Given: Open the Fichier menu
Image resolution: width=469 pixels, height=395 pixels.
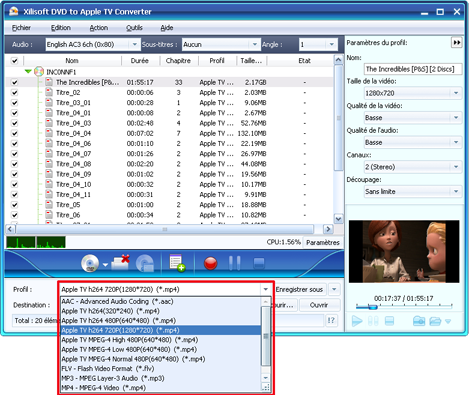Looking at the screenshot, I should [21, 28].
